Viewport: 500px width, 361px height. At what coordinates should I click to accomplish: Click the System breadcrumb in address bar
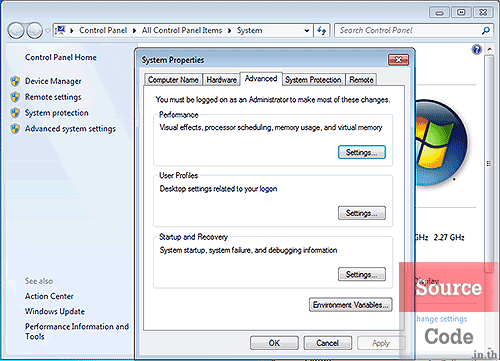[250, 30]
